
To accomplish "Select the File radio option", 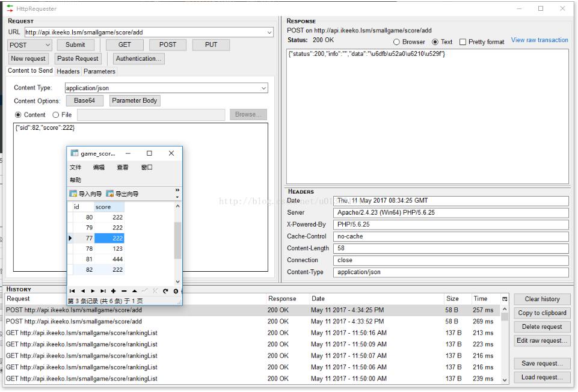I will coord(56,115).
